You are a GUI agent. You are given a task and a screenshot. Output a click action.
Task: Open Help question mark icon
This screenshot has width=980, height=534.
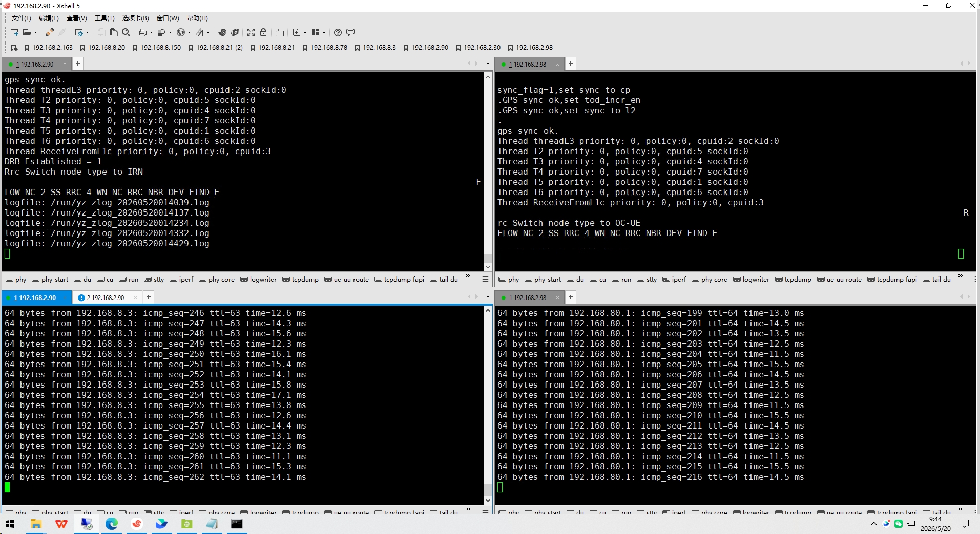pyautogui.click(x=338, y=32)
